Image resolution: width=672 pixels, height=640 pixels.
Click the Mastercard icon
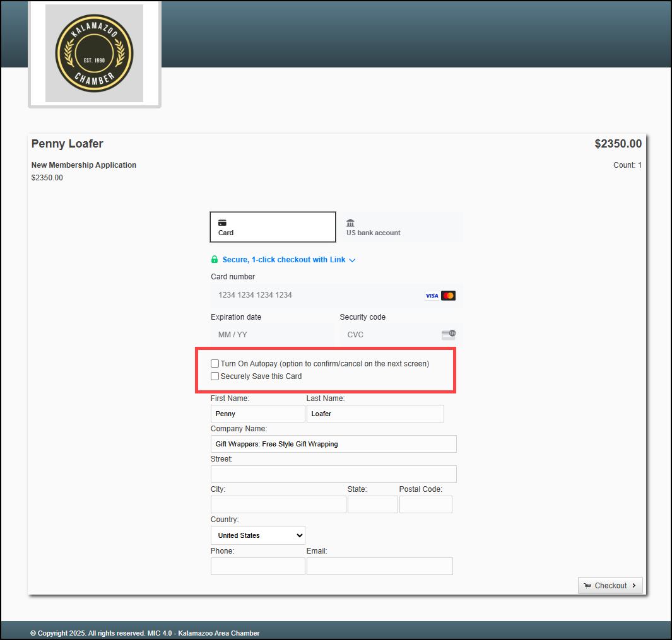click(448, 296)
